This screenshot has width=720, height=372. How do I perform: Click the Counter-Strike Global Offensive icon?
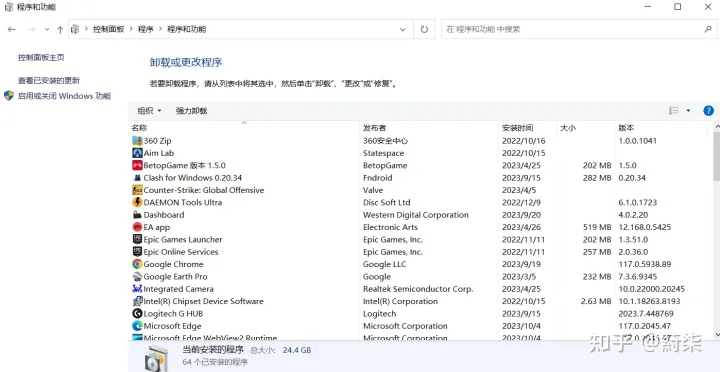[x=137, y=190]
